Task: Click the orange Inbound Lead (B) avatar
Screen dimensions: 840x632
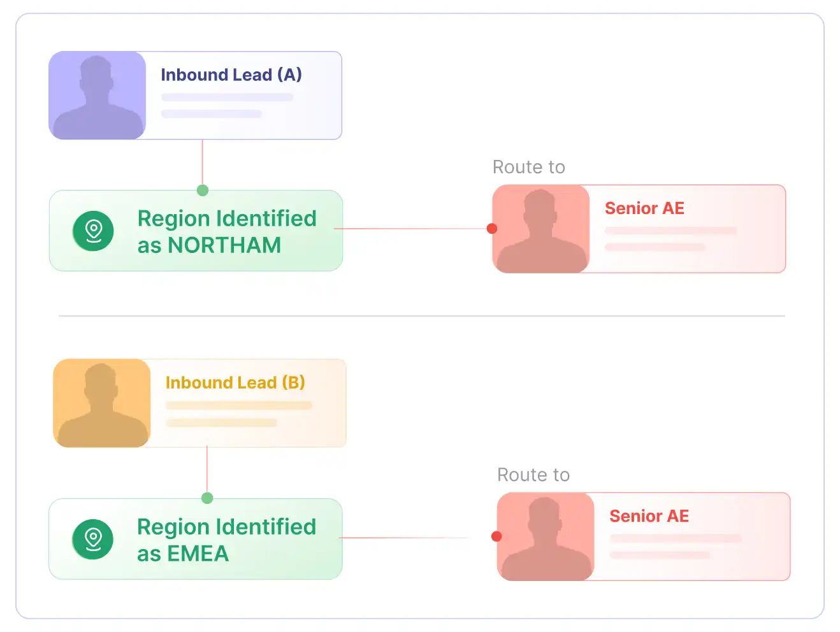Action: (102, 403)
